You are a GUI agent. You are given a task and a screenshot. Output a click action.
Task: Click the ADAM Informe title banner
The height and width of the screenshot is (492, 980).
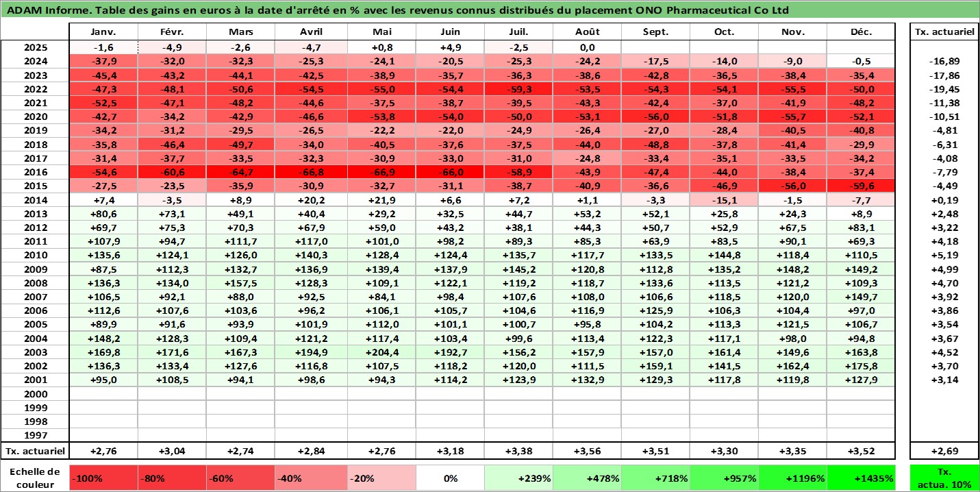[490, 10]
